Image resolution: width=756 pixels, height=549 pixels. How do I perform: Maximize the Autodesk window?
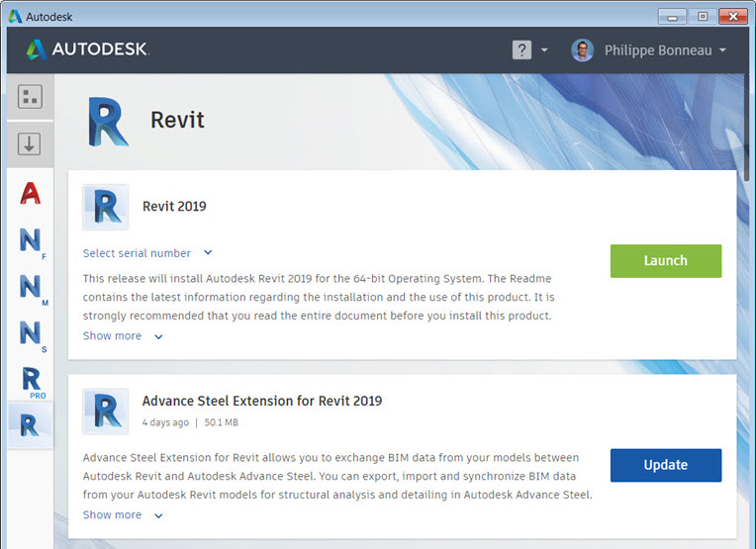703,17
